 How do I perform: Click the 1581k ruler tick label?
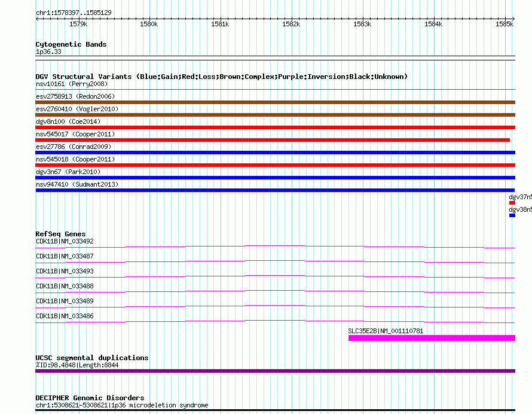click(x=220, y=24)
